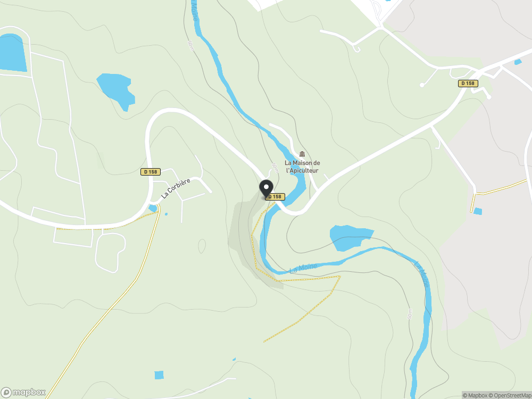Viewport: 532px width, 399px height.
Task: Open the © OpenStreetMap attribution link
Action: click(x=510, y=395)
